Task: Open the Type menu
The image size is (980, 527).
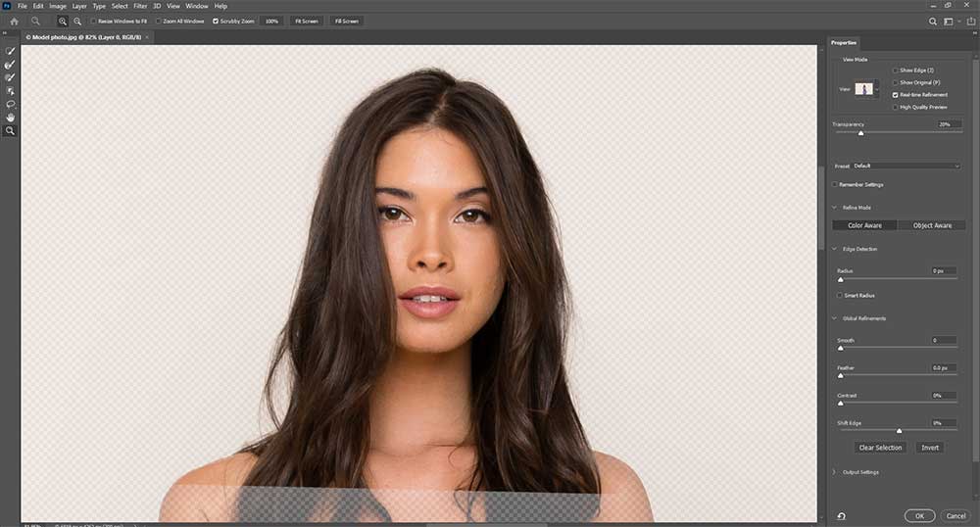Action: (x=99, y=6)
